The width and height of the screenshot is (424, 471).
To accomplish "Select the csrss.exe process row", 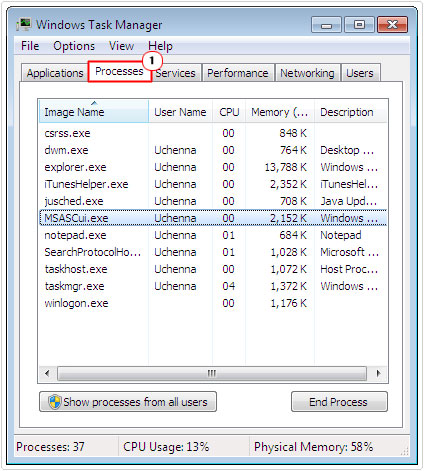I will point(213,133).
